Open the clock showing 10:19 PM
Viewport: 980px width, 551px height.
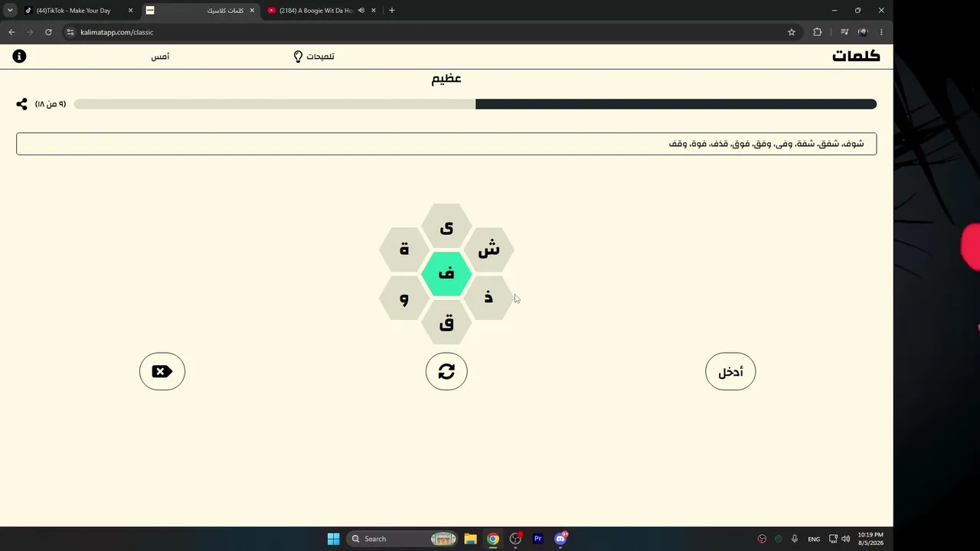[x=871, y=539]
